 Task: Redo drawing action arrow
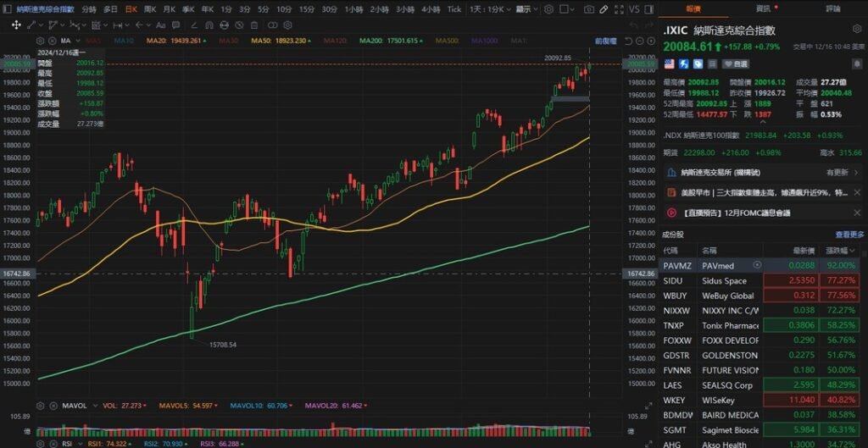pyautogui.click(x=649, y=25)
